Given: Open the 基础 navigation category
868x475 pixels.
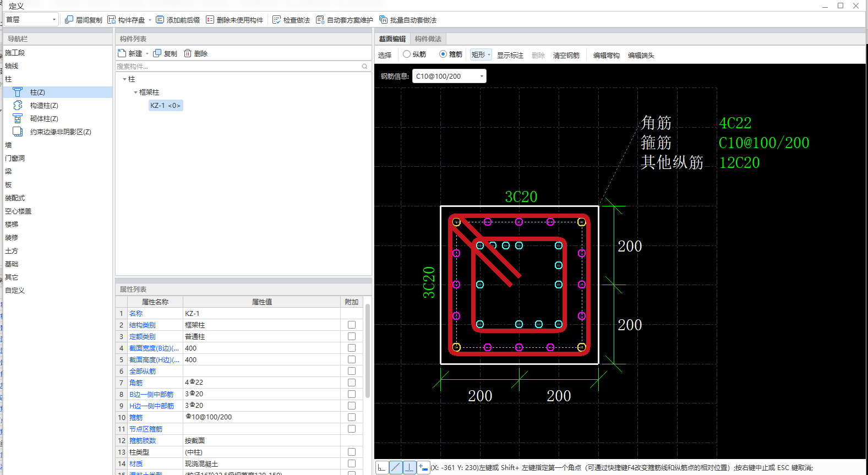Looking at the screenshot, I should (12, 264).
